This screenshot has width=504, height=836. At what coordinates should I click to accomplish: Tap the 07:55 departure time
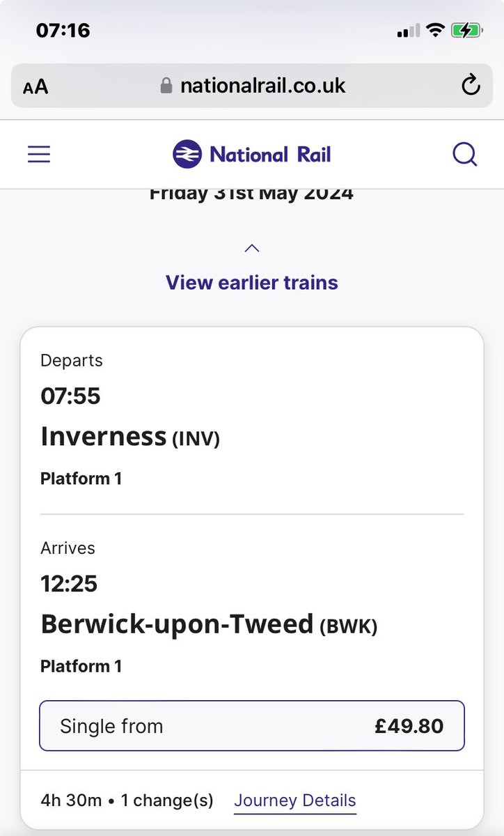point(70,396)
